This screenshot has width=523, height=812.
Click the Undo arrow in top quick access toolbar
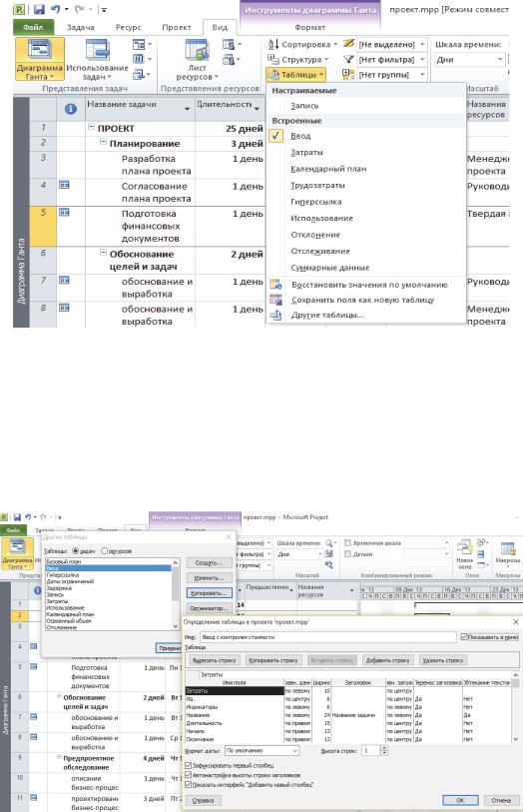pyautogui.click(x=55, y=9)
